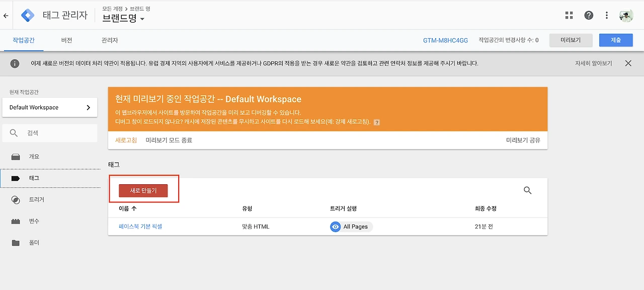Click the 맞춤 HTML type cell
Viewport: 644px width, 290px height.
coord(256,227)
